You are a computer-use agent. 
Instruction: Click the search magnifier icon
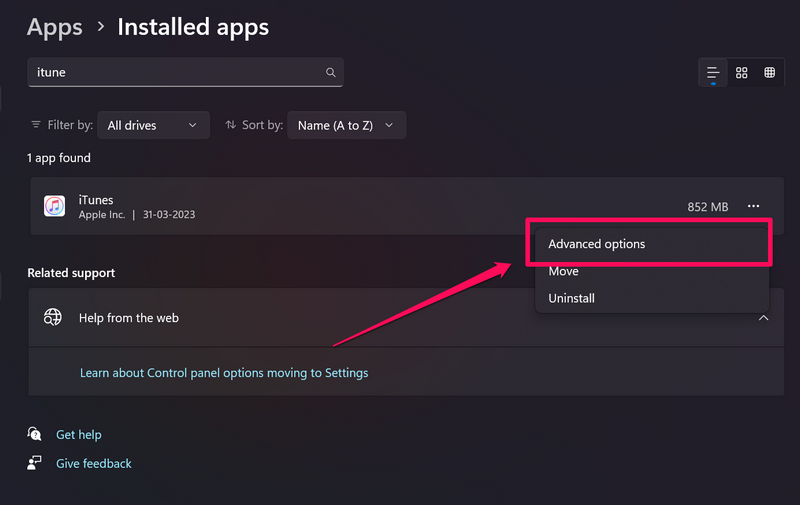[331, 73]
